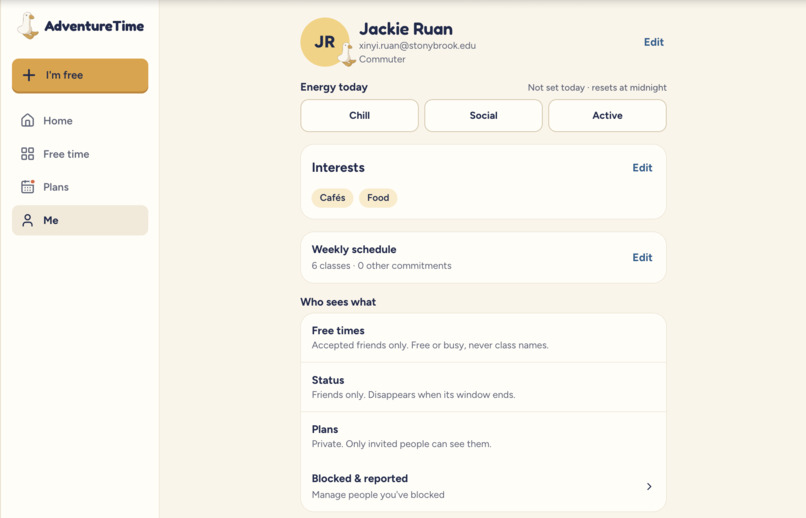
Task: Click 'Accepted friends only' description
Action: 430,345
